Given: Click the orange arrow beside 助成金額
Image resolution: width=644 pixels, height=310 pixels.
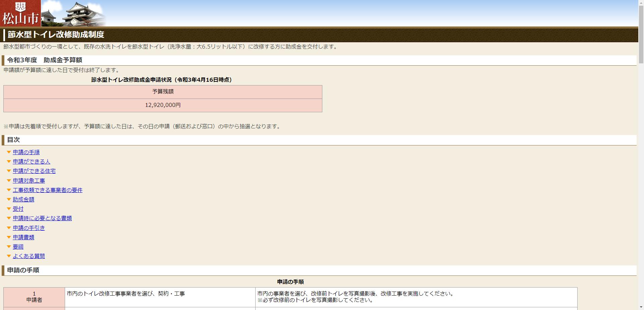Looking at the screenshot, I should coord(9,199).
